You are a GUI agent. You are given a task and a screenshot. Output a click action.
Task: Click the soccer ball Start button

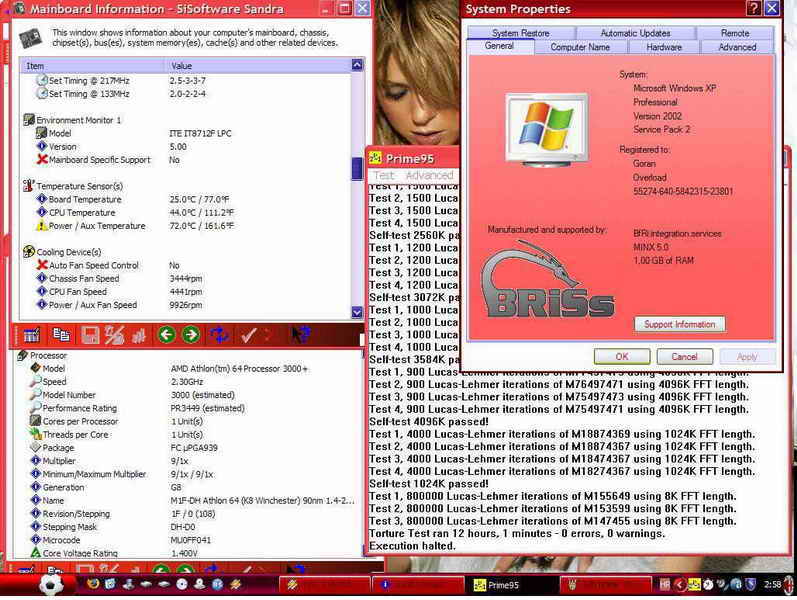(x=50, y=584)
